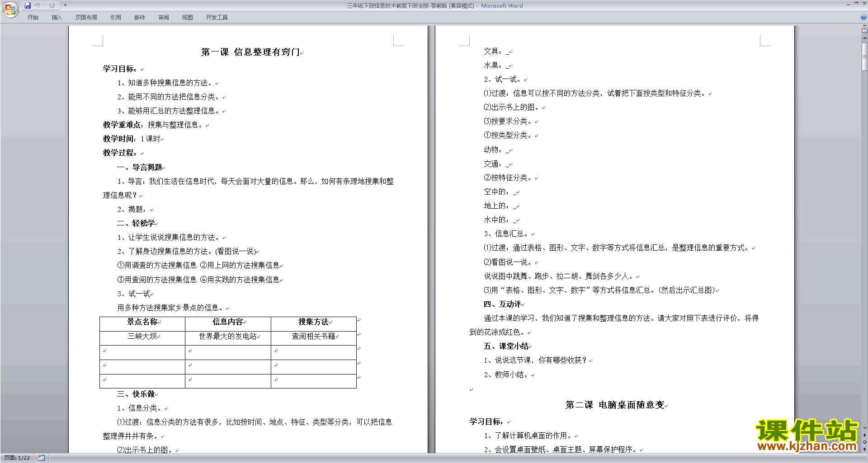Click the line 2、教师小结

point(506,374)
